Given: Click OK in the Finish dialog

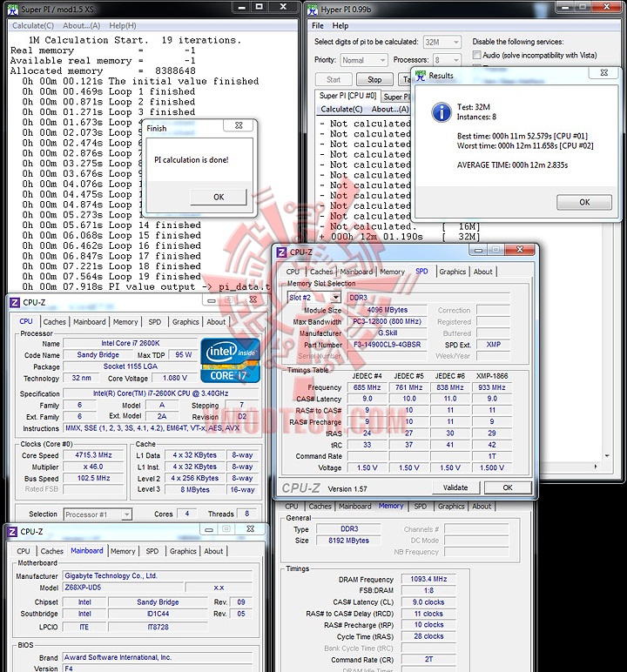Looking at the screenshot, I should pyautogui.click(x=219, y=197).
